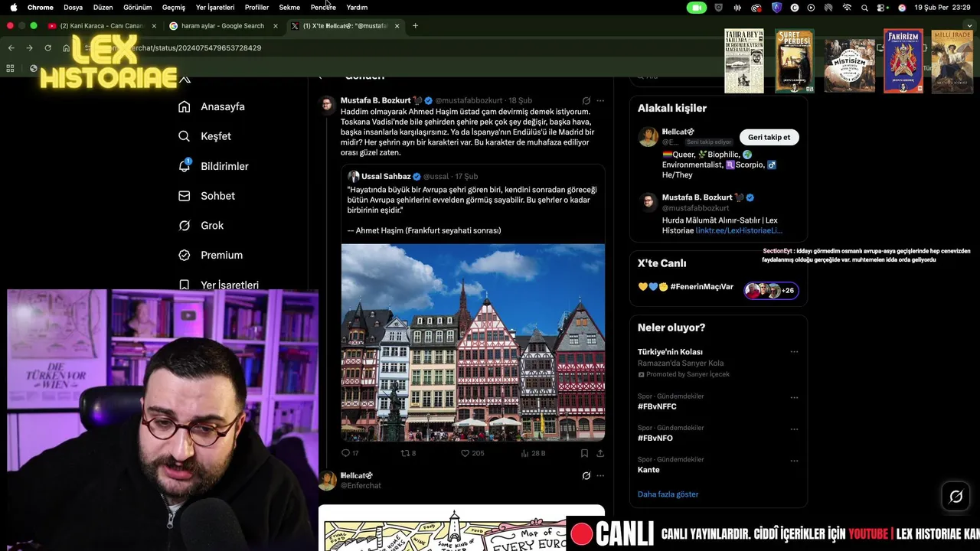This screenshot has height=551, width=980.
Task: Open options for #FBvNFO trend
Action: click(794, 429)
